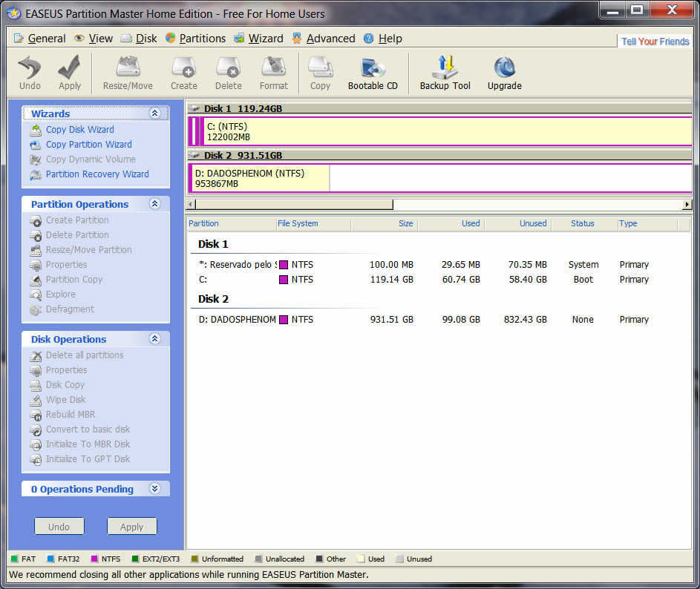The image size is (700, 589).
Task: Click the FAT32 legend color swatch
Action: coord(50,559)
